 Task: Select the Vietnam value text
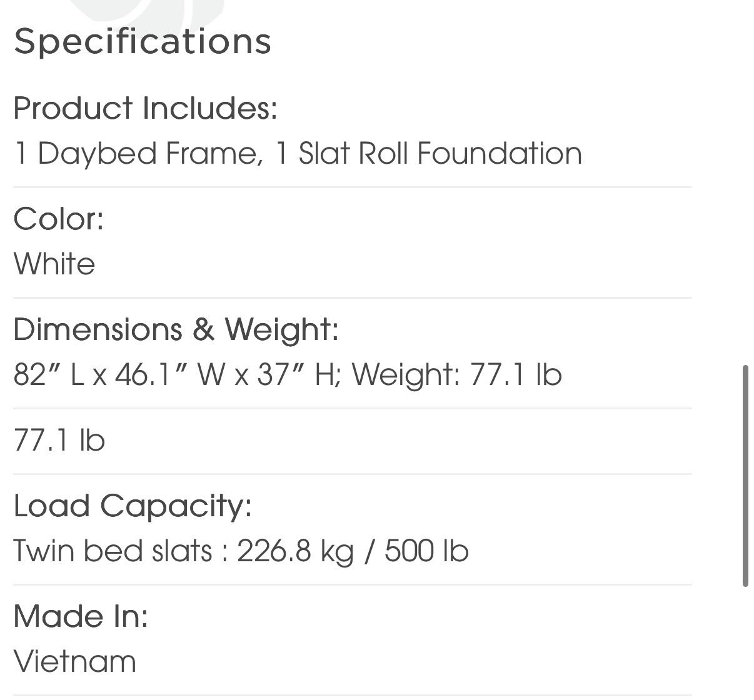point(75,661)
